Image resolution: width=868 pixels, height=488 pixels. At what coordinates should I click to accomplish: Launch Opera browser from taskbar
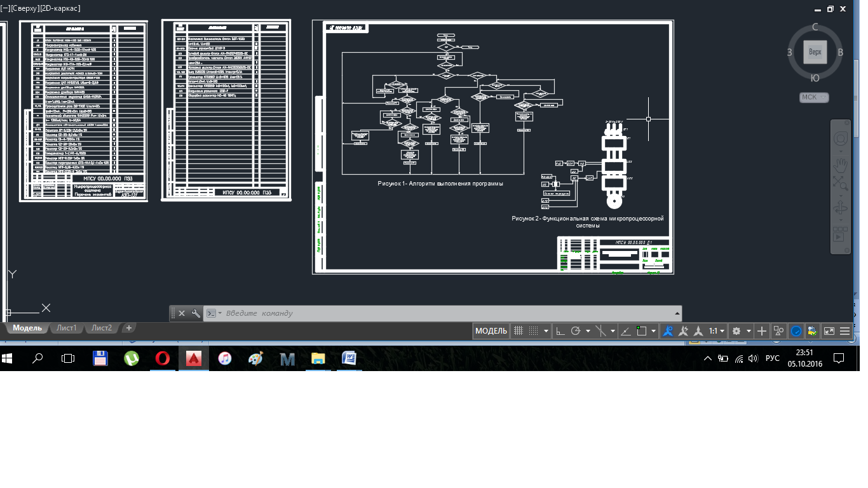[163, 358]
